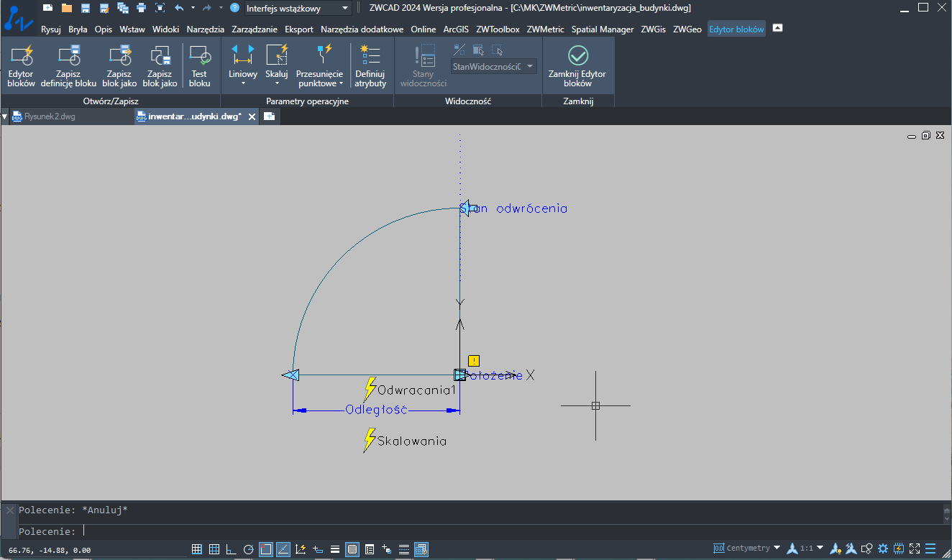This screenshot has width=952, height=560.
Task: Add a new drawing tab
Action: pos(269,116)
